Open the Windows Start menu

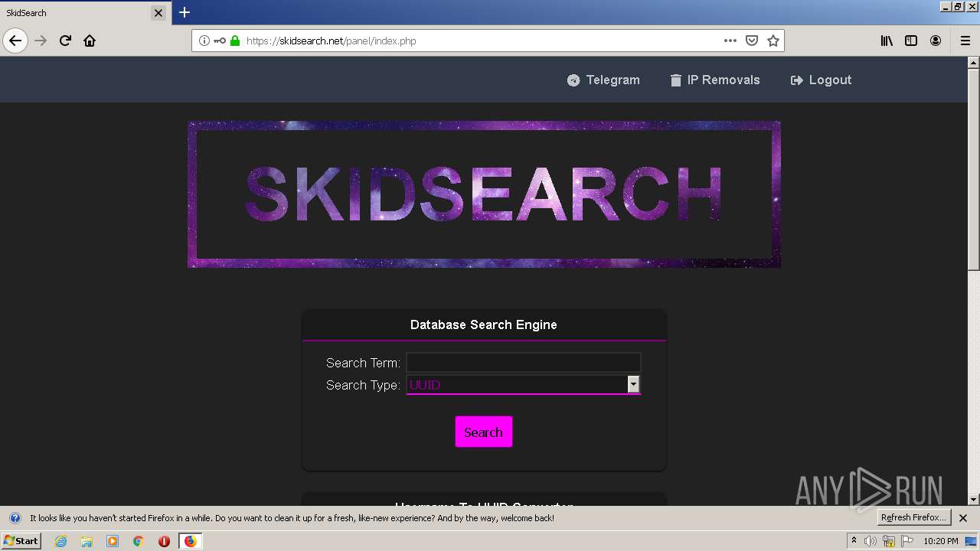click(21, 540)
